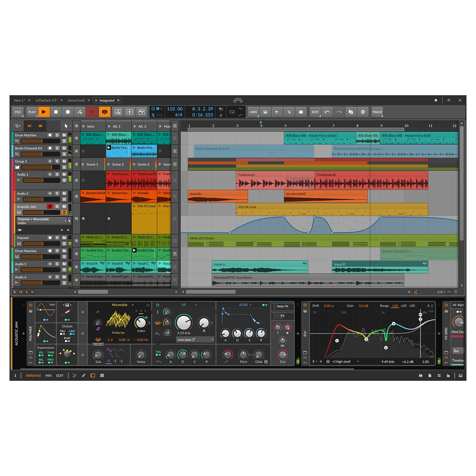
Task: Open the Low-pass 2° filter type dropdown
Action: [195, 340]
